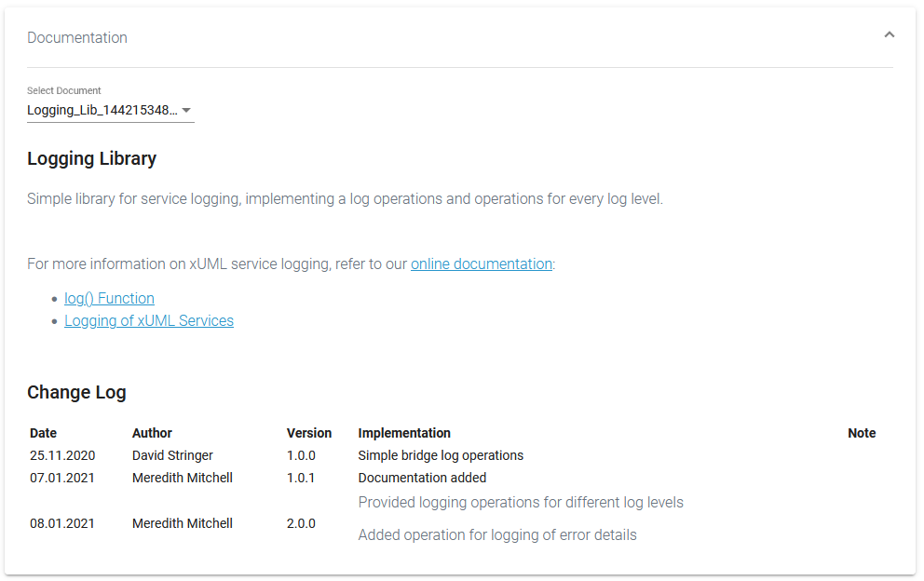Screen dimensions: 924x581
Task: Click the Implementation column header
Action: pyautogui.click(x=404, y=433)
